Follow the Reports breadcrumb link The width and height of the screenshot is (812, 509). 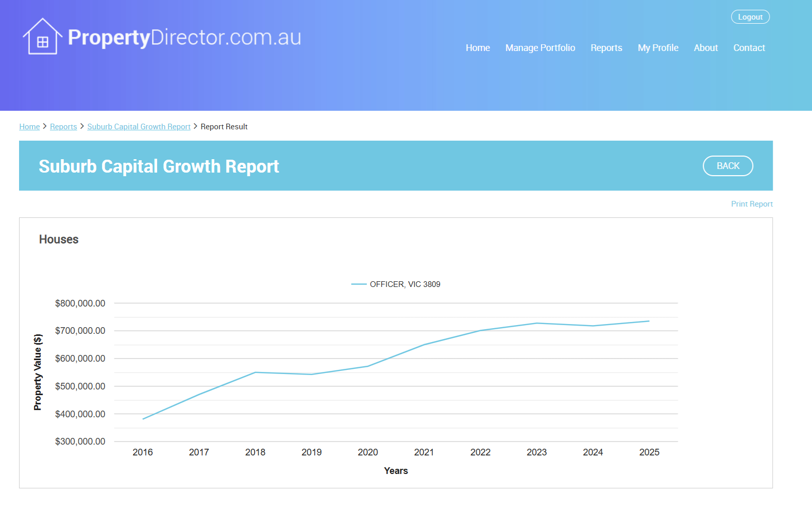click(x=63, y=127)
